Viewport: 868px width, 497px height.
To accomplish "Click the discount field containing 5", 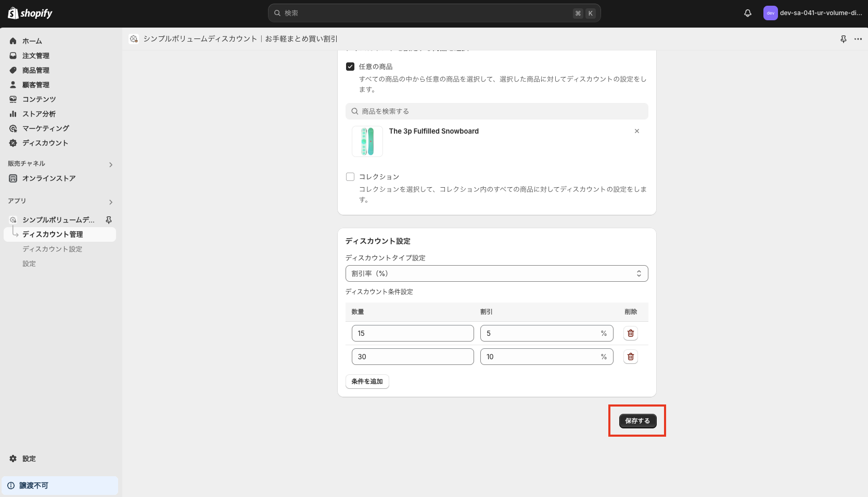I will (x=546, y=333).
